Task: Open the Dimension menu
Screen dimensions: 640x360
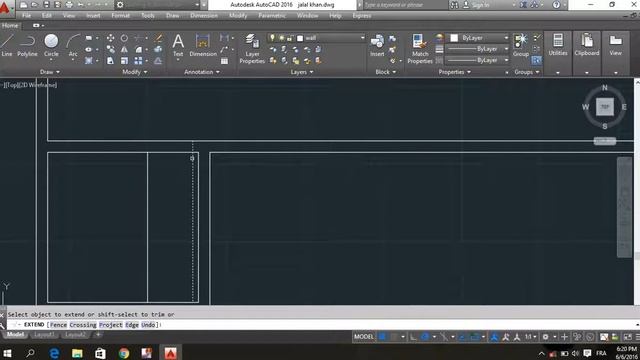Action: [204, 16]
